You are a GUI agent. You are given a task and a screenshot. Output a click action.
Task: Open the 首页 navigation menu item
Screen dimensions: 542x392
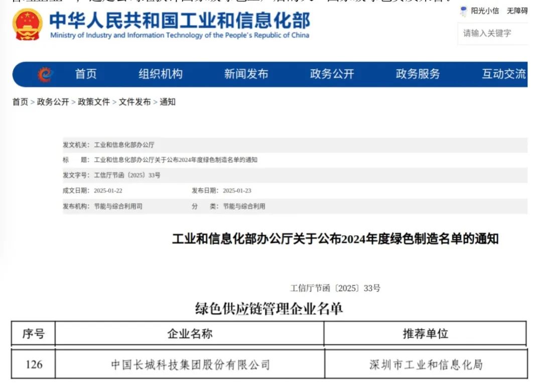86,74
